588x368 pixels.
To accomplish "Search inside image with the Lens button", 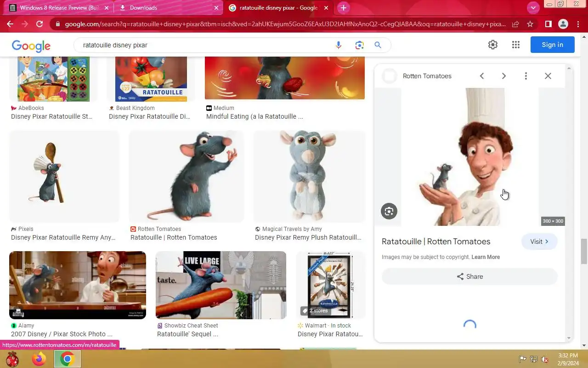I will (389, 211).
